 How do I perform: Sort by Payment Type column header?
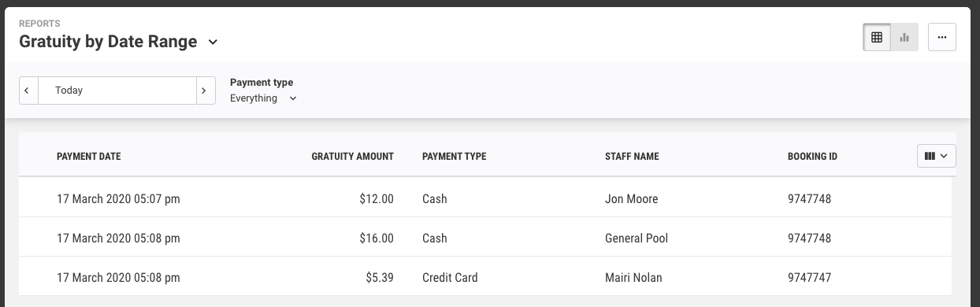click(x=455, y=157)
